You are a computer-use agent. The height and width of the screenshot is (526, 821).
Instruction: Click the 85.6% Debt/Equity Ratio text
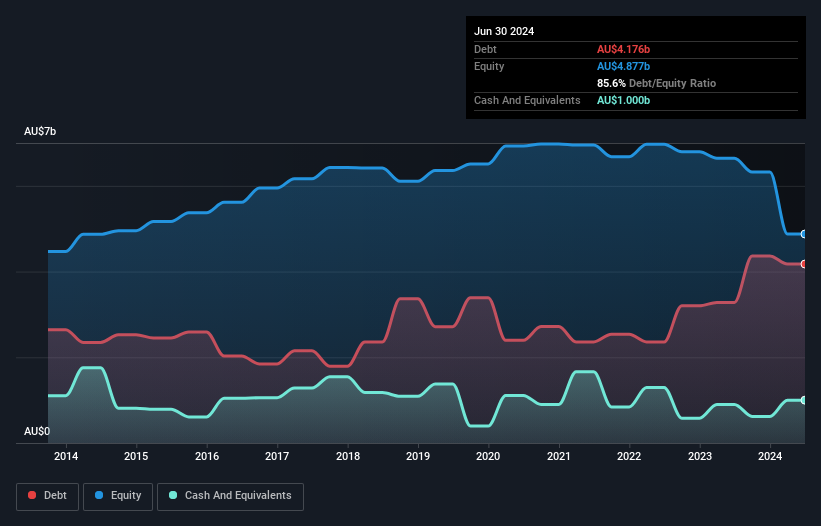[x=656, y=83]
